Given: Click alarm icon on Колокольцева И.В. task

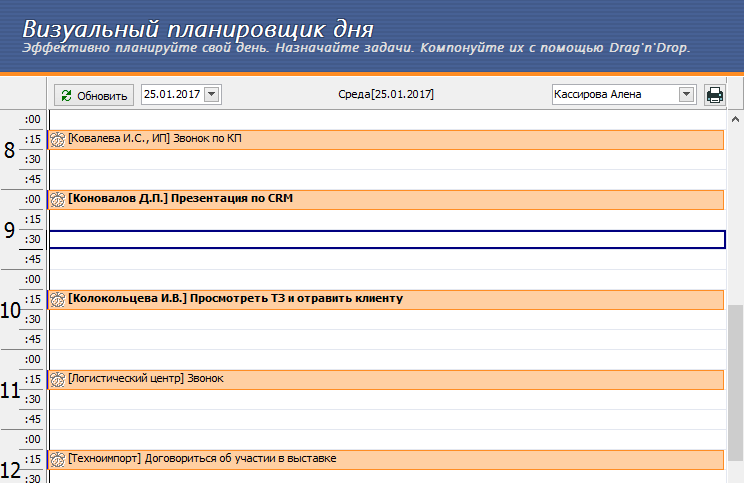Looking at the screenshot, I should click(58, 299).
